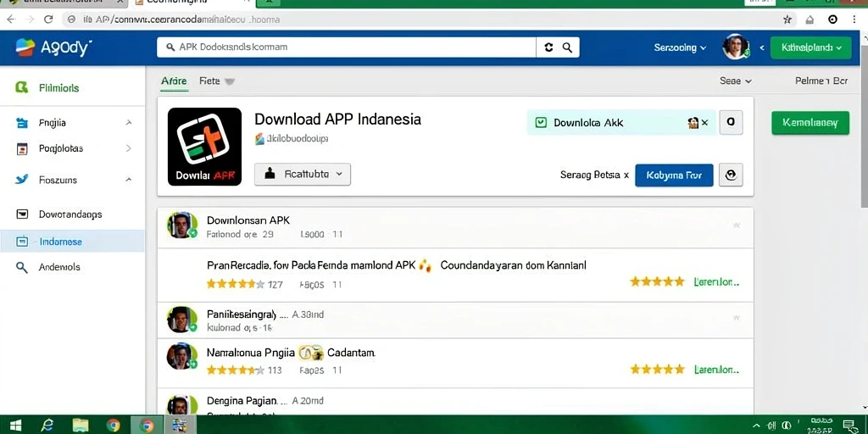Open the browser three-dot menu
Viewport: 868px width, 434px height.
click(854, 19)
